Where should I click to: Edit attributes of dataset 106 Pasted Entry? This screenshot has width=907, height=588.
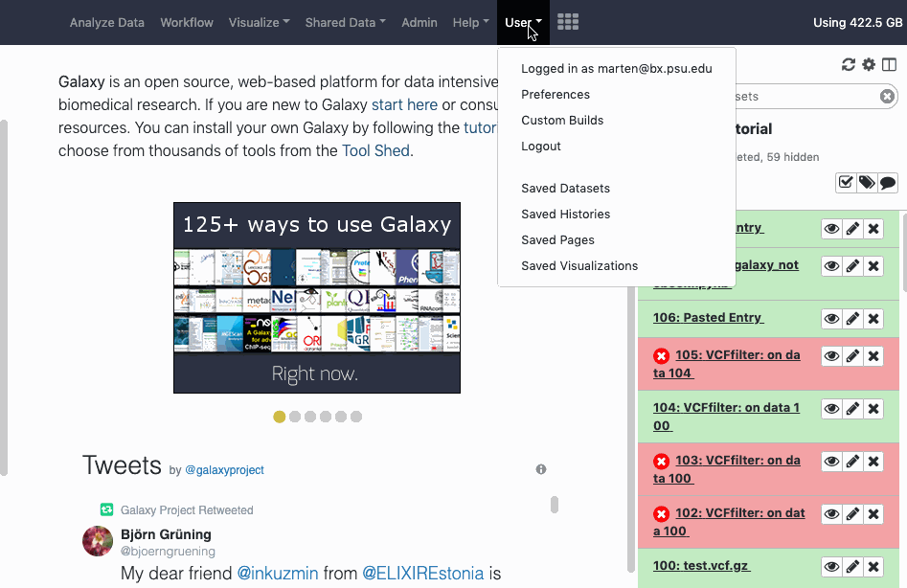point(852,319)
